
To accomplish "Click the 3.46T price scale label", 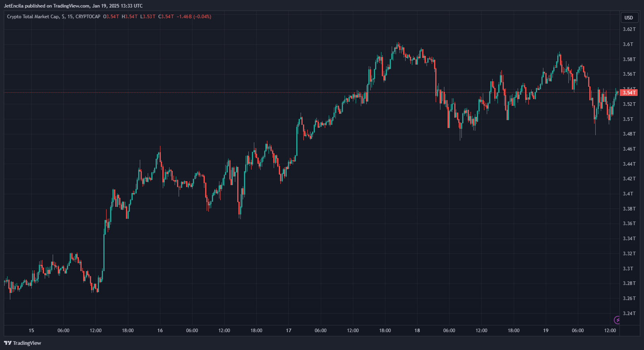I will (x=629, y=149).
